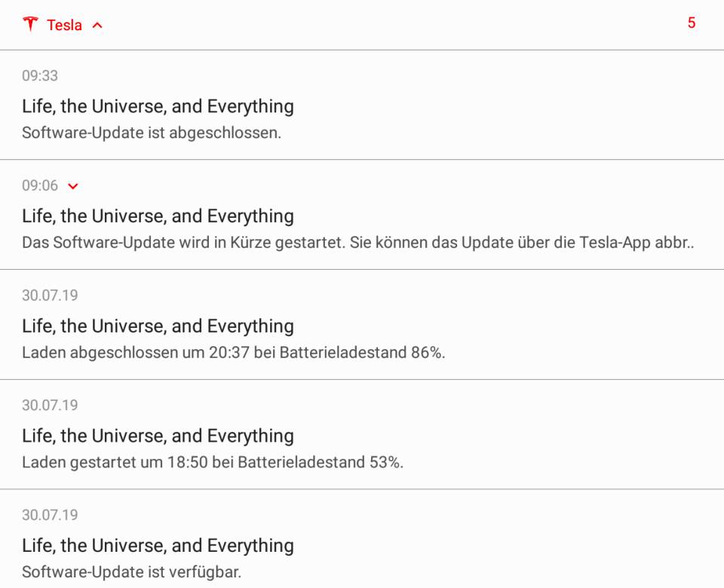The height and width of the screenshot is (588, 724).
Task: Click the red notification count 5
Action: pos(692,23)
